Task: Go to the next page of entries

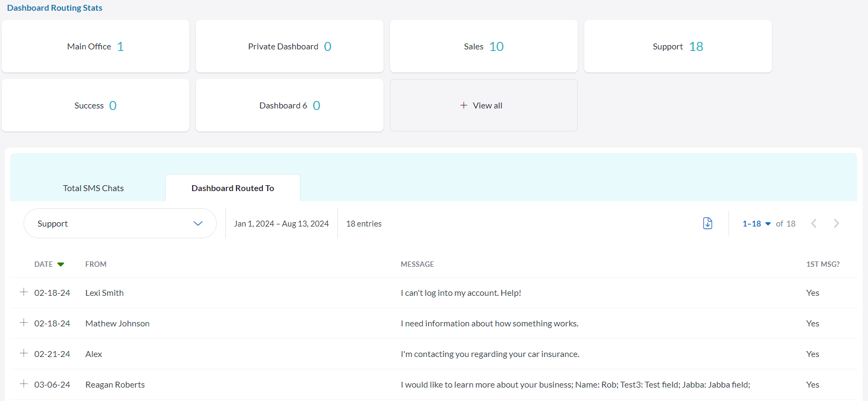Action: 836,223
